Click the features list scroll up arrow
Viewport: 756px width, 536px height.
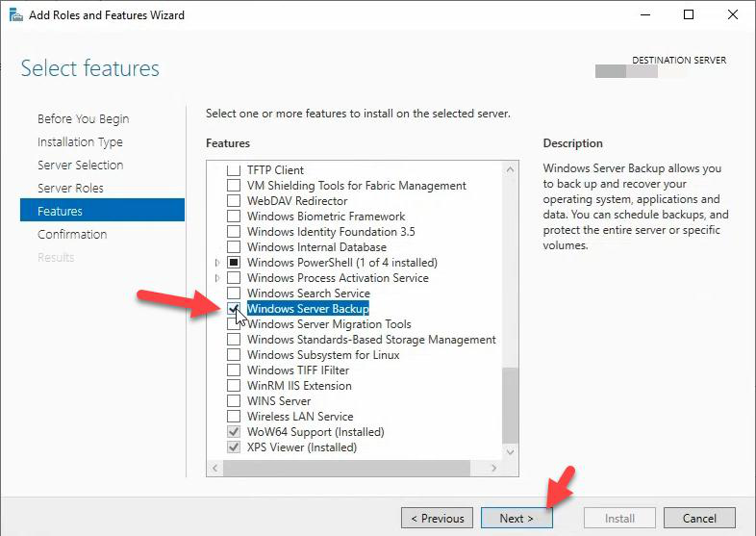510,169
